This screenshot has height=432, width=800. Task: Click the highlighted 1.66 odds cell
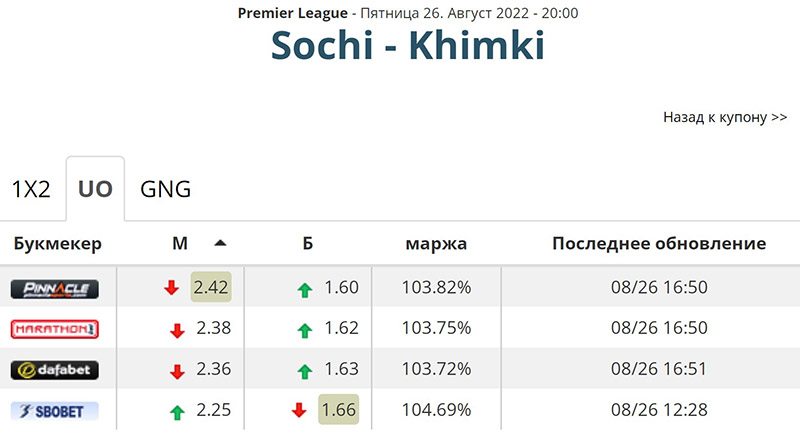point(339,409)
